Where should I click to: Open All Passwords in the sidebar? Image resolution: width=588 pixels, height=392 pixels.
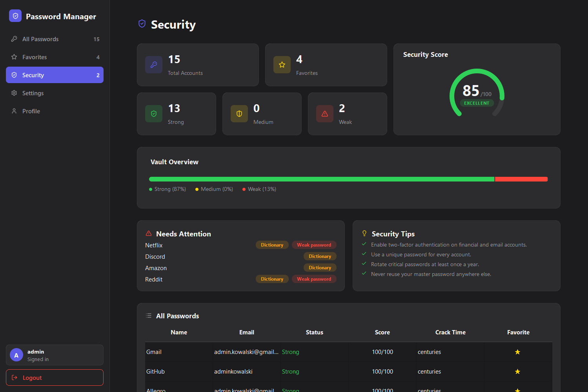tap(55, 39)
